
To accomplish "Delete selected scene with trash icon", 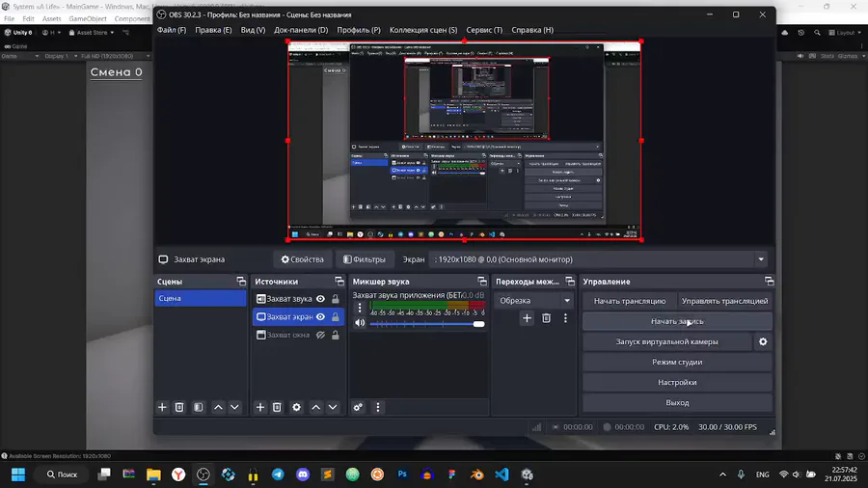I will (x=179, y=407).
